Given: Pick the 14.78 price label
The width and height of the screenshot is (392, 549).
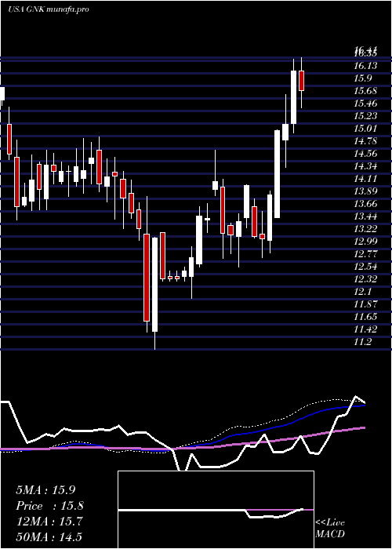Looking at the screenshot, I should pyautogui.click(x=365, y=140).
